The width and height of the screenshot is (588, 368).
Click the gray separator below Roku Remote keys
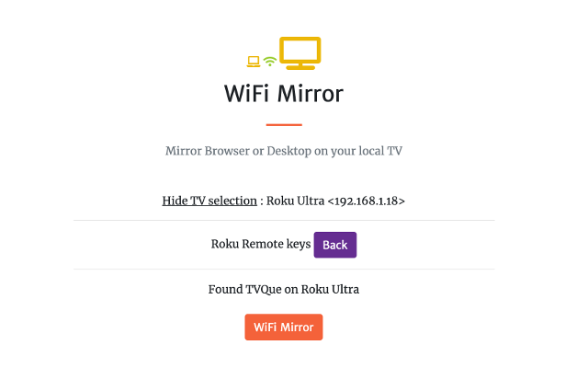[x=284, y=269]
